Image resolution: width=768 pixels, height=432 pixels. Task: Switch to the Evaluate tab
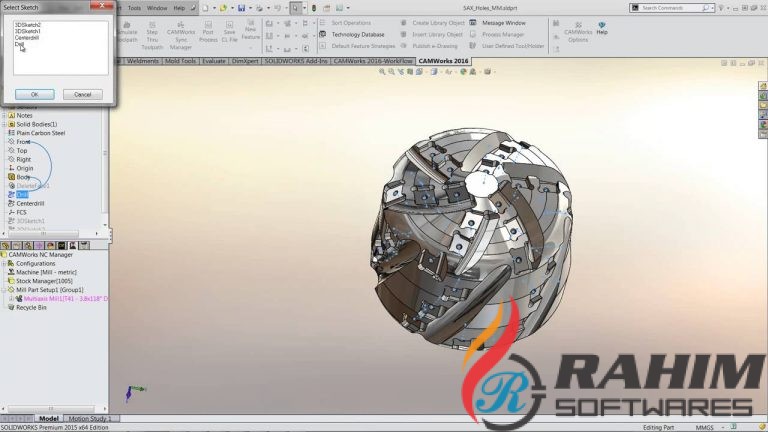click(x=214, y=61)
